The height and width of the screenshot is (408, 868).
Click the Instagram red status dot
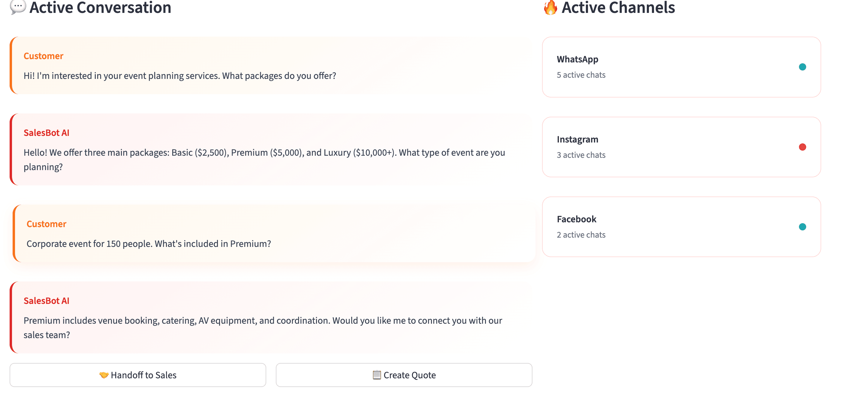802,147
